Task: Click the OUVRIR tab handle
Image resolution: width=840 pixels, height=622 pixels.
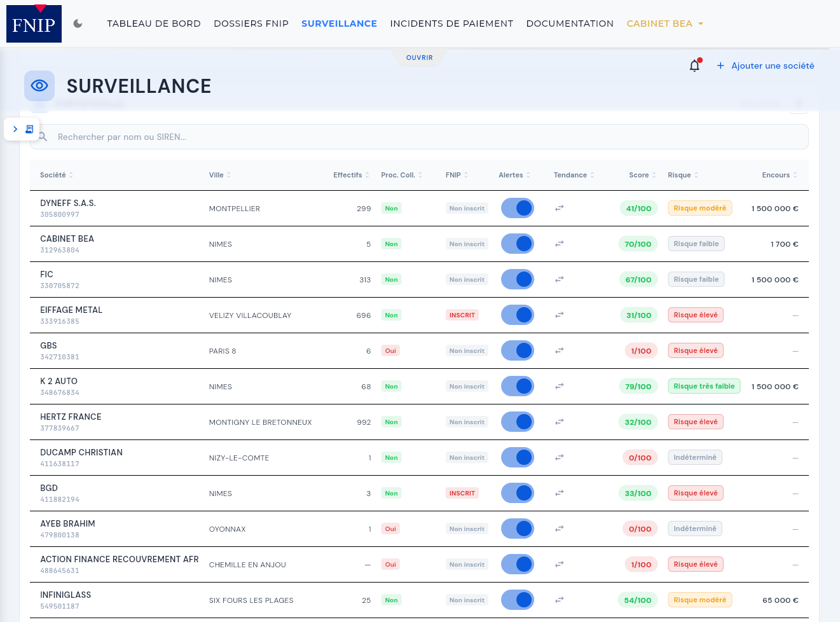Action: click(420, 57)
